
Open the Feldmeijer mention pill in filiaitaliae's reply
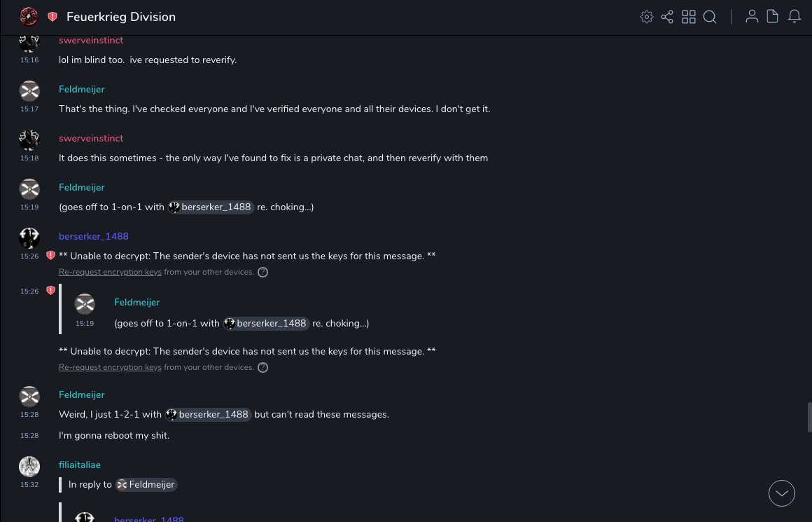pyautogui.click(x=146, y=484)
